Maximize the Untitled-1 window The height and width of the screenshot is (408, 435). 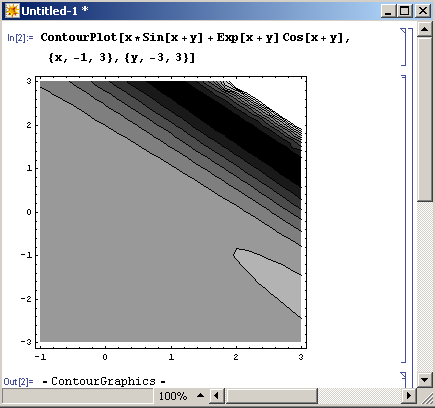[404, 11]
